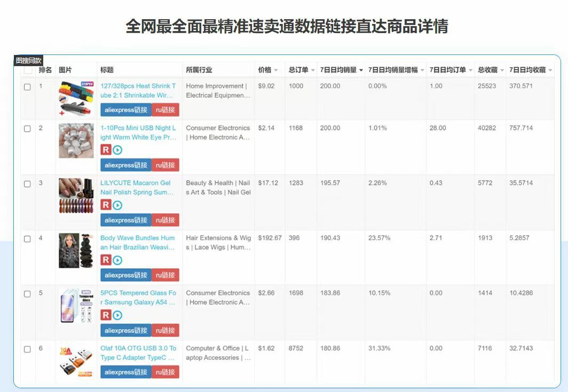Viewport: 568px width, 392px height.
Task: Click the Hair Extensions & Wigs industry cell
Action: (218, 243)
